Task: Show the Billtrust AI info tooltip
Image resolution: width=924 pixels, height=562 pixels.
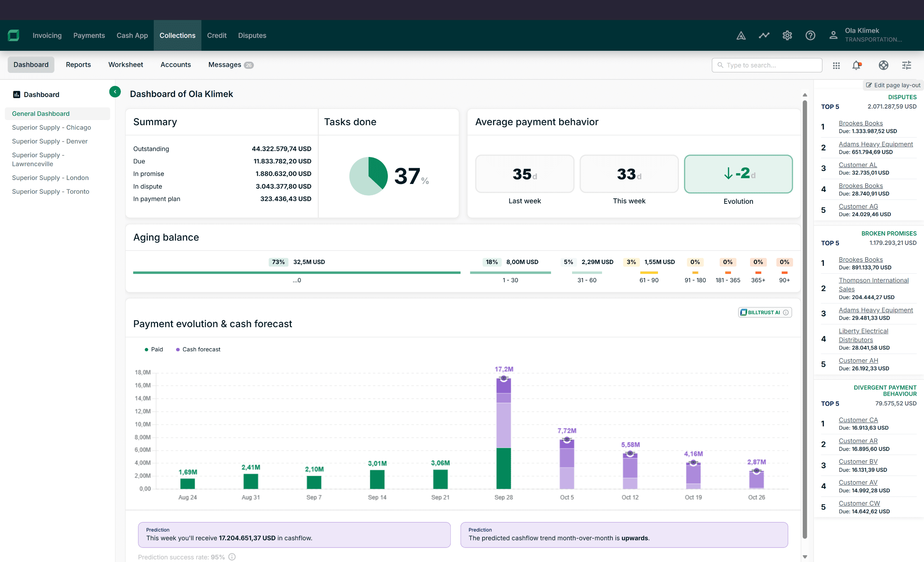Action: click(x=786, y=312)
